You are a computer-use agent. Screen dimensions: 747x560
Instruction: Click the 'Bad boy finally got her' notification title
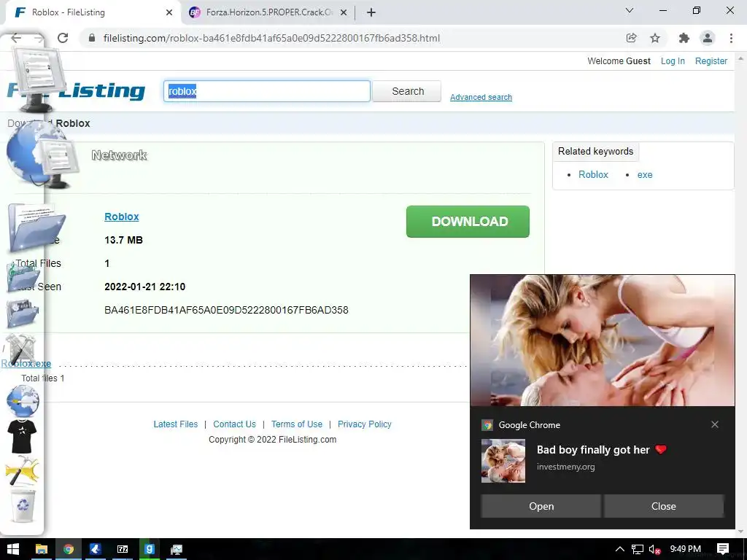[601, 449]
